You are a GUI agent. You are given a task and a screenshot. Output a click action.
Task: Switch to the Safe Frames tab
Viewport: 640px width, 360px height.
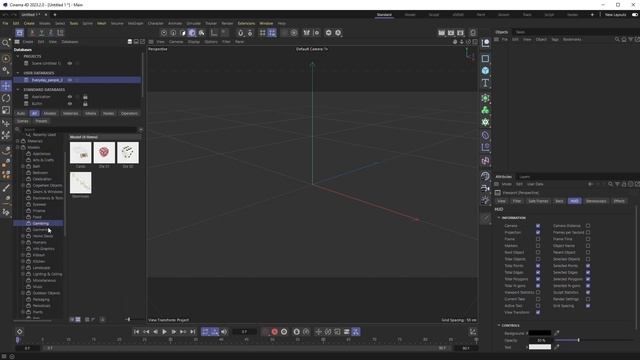pyautogui.click(x=538, y=201)
